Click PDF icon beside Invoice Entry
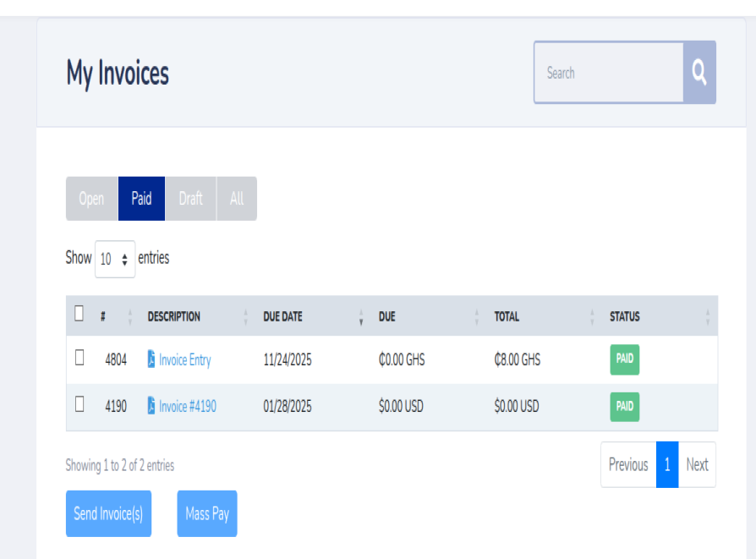 coord(152,359)
